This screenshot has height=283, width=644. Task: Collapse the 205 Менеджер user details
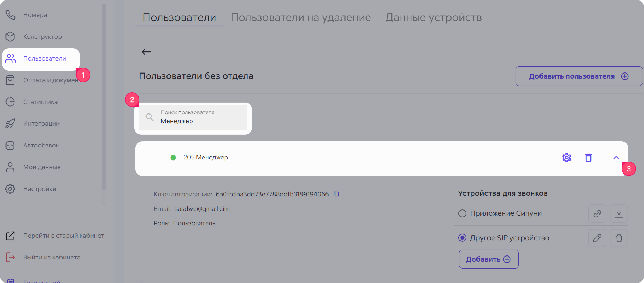click(616, 158)
